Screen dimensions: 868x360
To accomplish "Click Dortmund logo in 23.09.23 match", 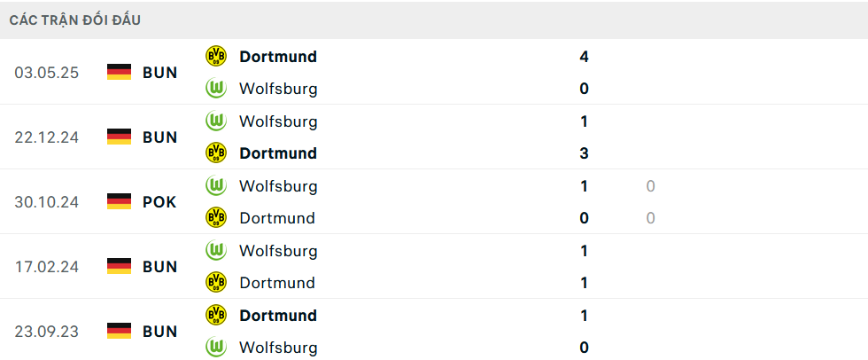I will (215, 316).
